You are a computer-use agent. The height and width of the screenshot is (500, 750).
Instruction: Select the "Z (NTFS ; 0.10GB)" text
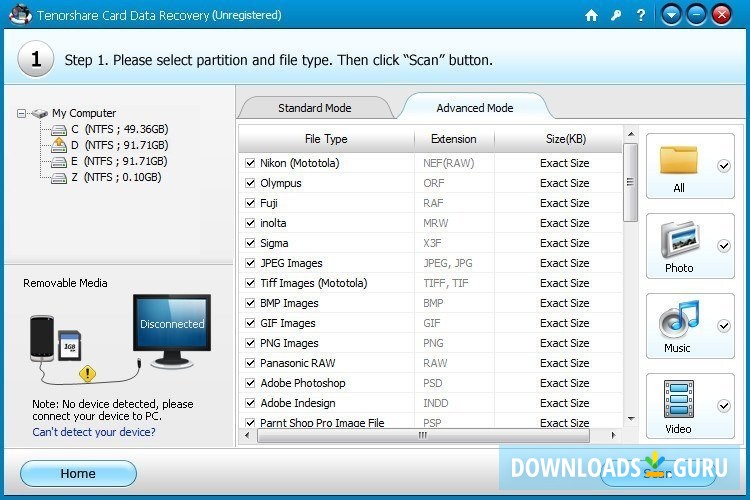[x=116, y=178]
